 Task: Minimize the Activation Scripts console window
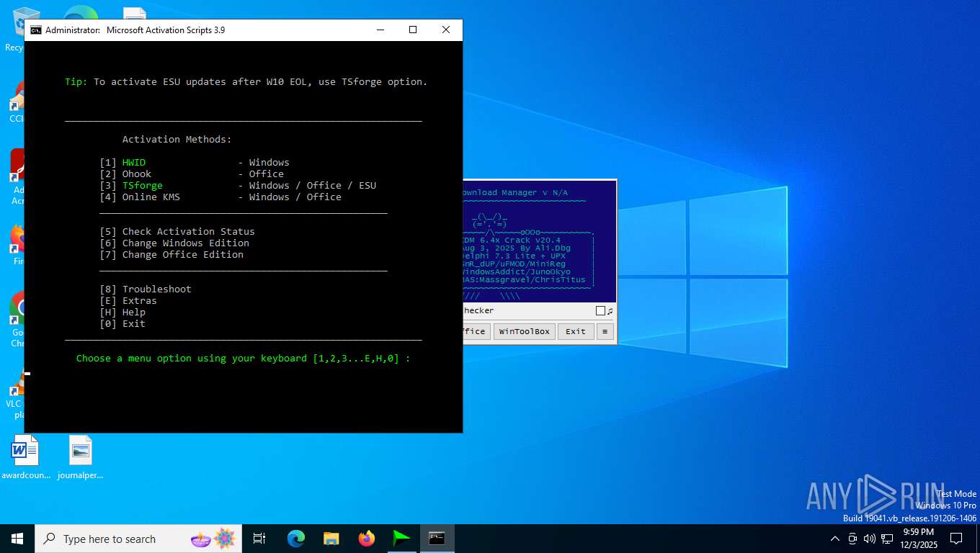click(x=380, y=30)
